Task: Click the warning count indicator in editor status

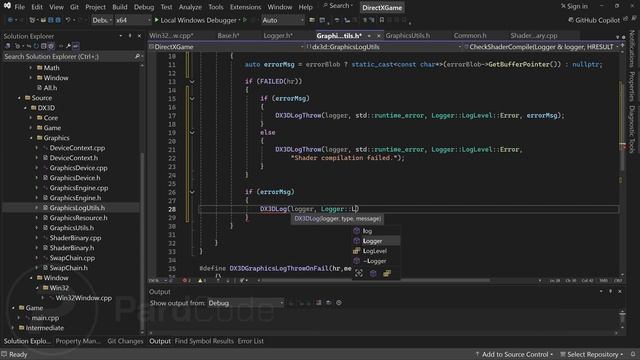Action: [x=202, y=280]
